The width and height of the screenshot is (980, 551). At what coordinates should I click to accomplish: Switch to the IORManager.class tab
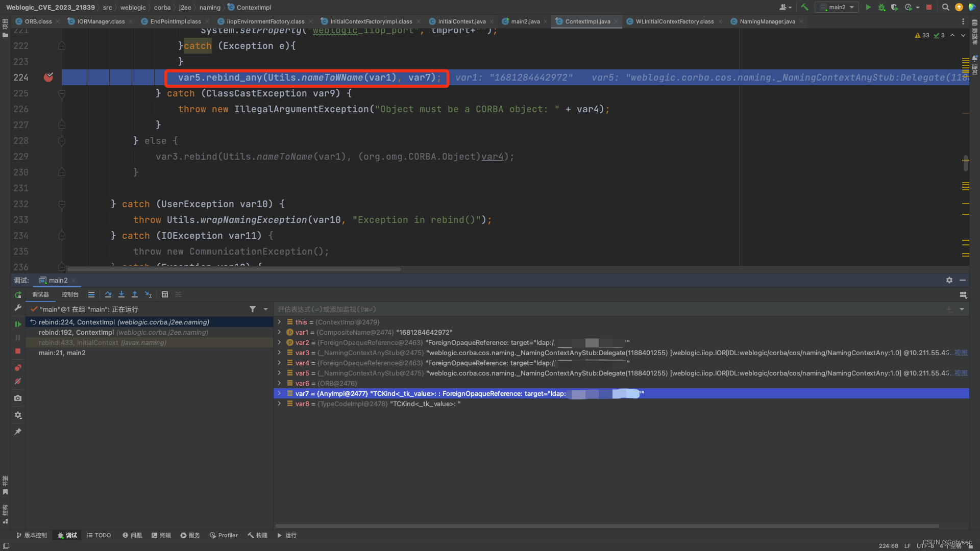tap(101, 21)
